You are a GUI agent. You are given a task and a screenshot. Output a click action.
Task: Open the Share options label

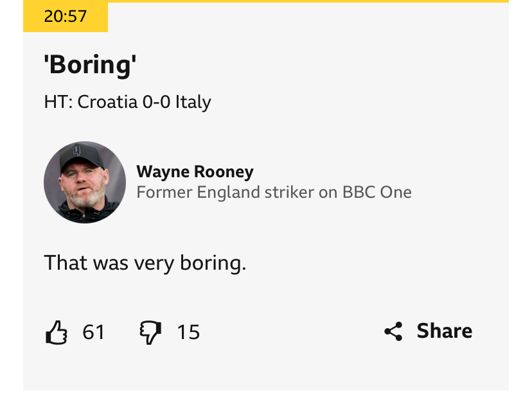pyautogui.click(x=445, y=331)
